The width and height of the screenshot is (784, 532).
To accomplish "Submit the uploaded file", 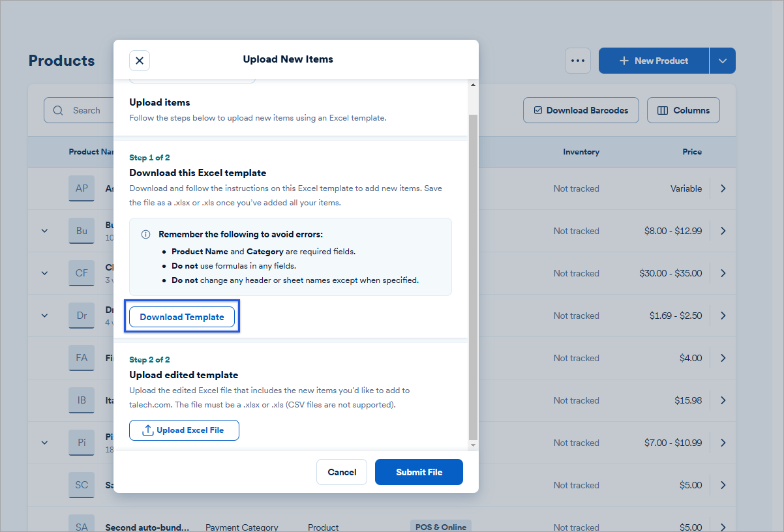I will [x=419, y=472].
